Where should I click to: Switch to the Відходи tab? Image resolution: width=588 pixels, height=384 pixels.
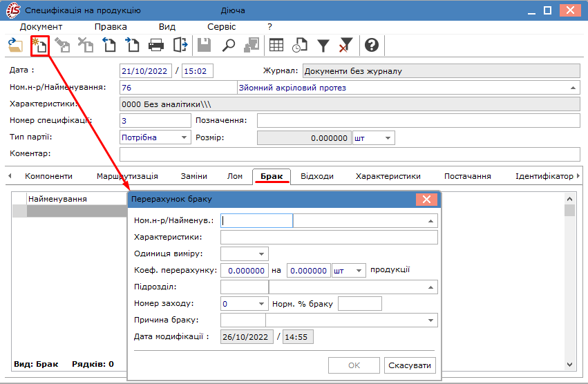[x=317, y=176]
